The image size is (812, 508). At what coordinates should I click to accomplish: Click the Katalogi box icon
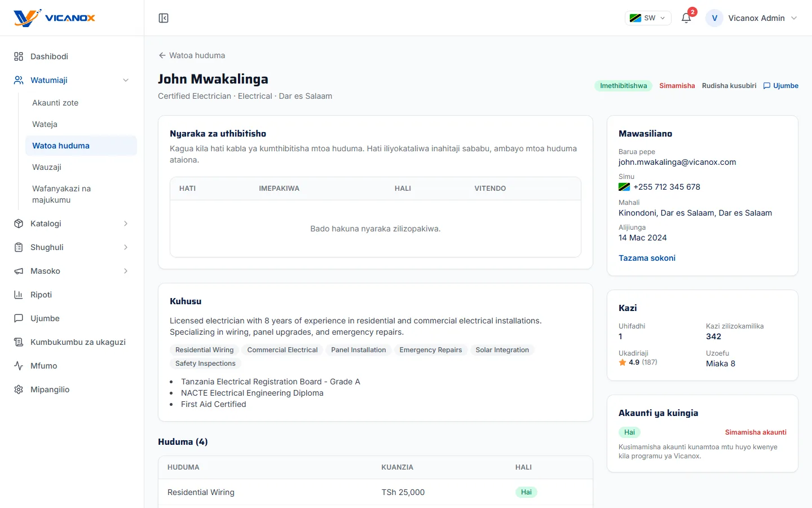(x=19, y=224)
